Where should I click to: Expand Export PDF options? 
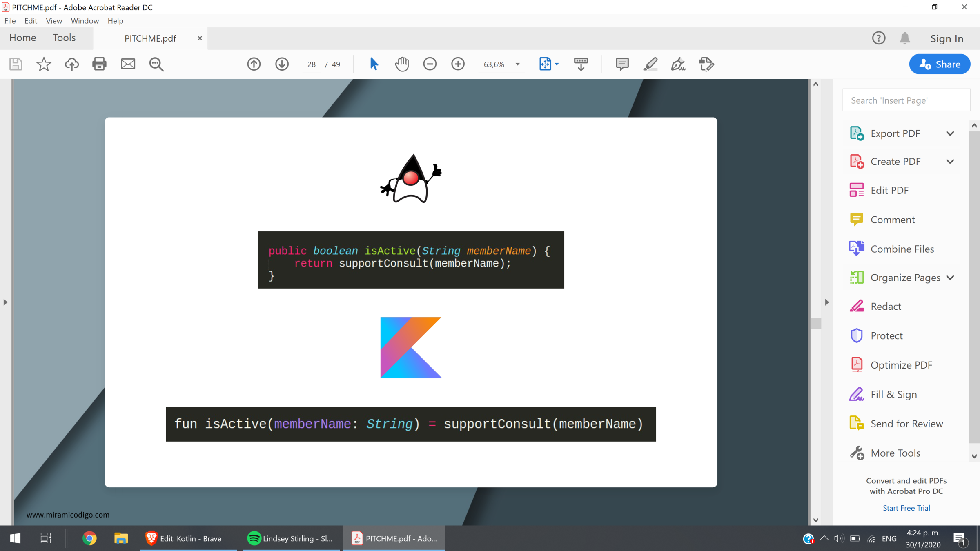[950, 133]
